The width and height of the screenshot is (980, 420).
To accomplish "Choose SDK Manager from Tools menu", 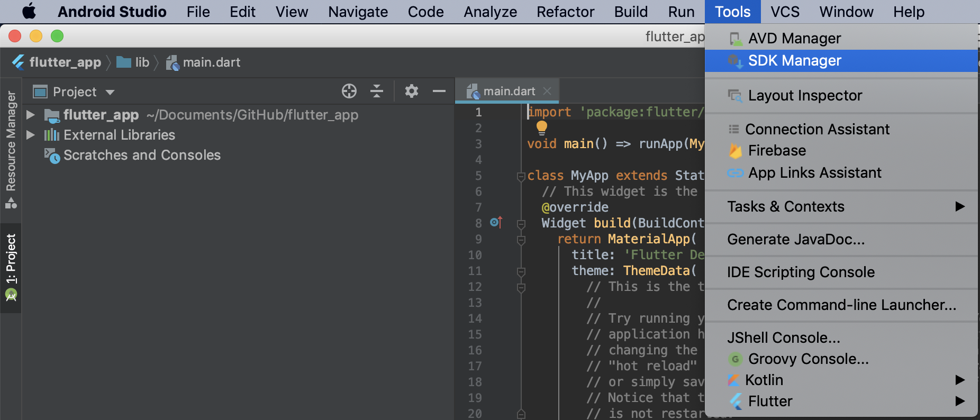I will (841, 60).
